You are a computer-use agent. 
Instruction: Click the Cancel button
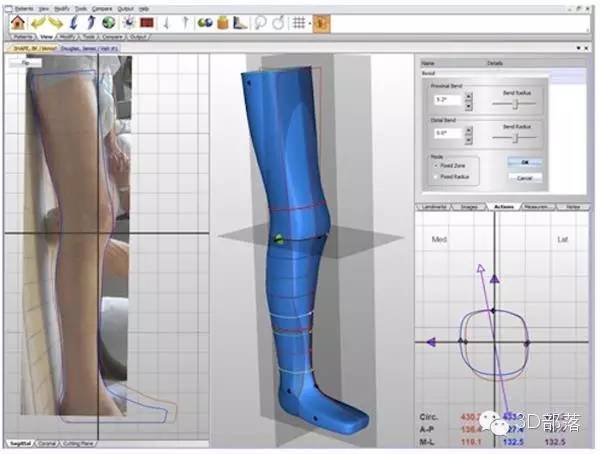tap(525, 178)
